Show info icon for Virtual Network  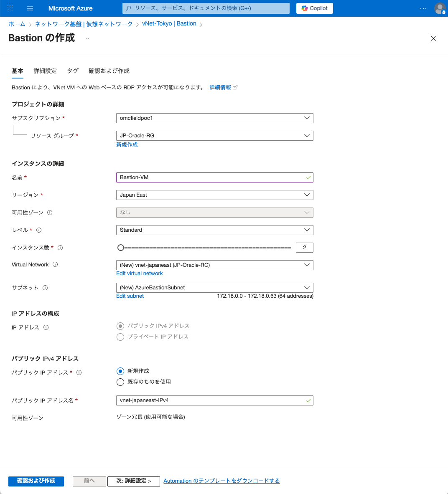[x=55, y=265]
